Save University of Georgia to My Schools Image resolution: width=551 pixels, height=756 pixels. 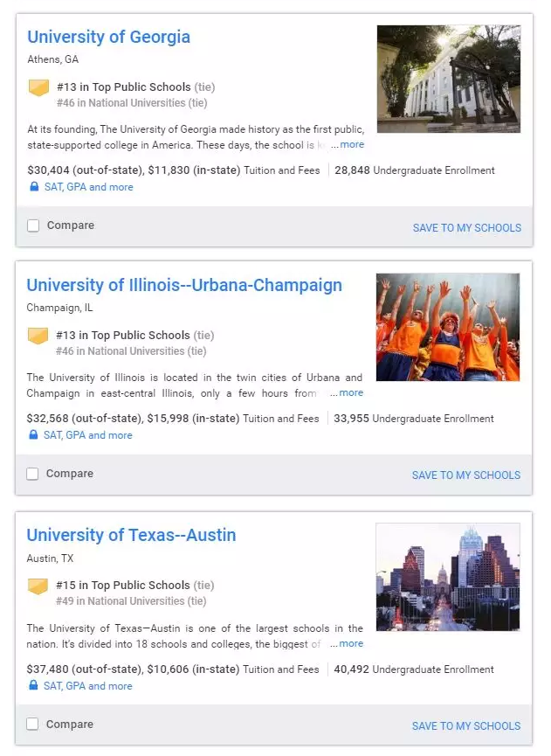[x=466, y=227]
